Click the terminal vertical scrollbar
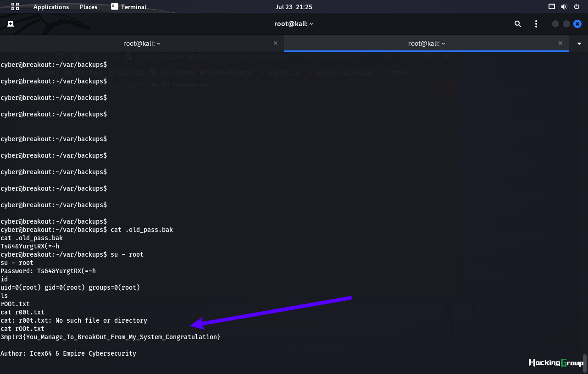Image resolution: width=588 pixels, height=374 pixels. pos(585,360)
